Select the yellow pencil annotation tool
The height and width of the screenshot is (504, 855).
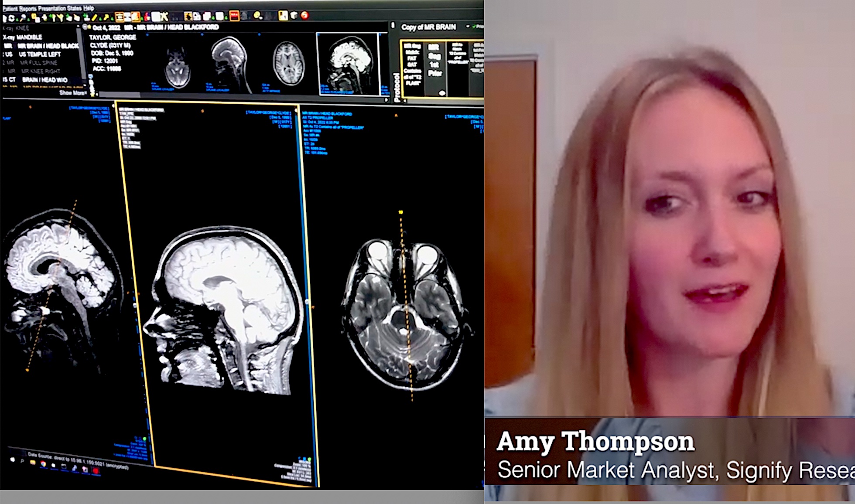[x=94, y=17]
